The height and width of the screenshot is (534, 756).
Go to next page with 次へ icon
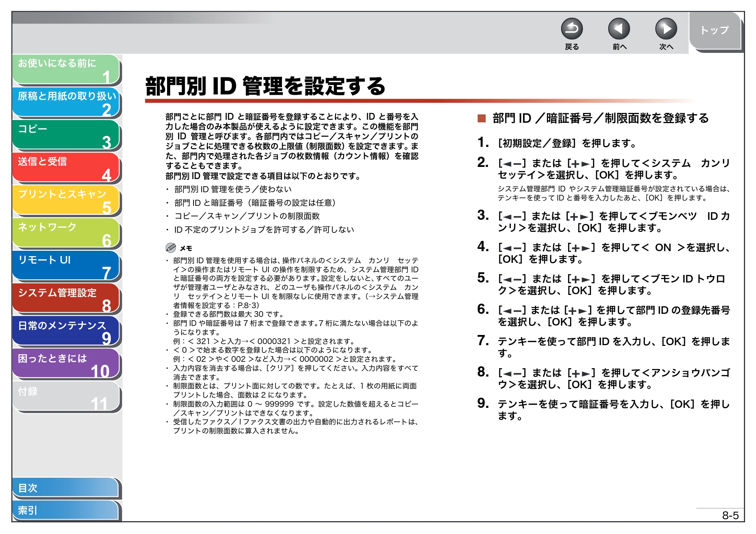pos(666,29)
